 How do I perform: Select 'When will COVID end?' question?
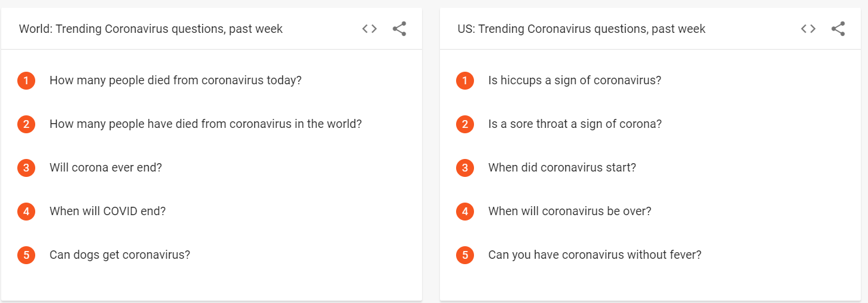[107, 212]
